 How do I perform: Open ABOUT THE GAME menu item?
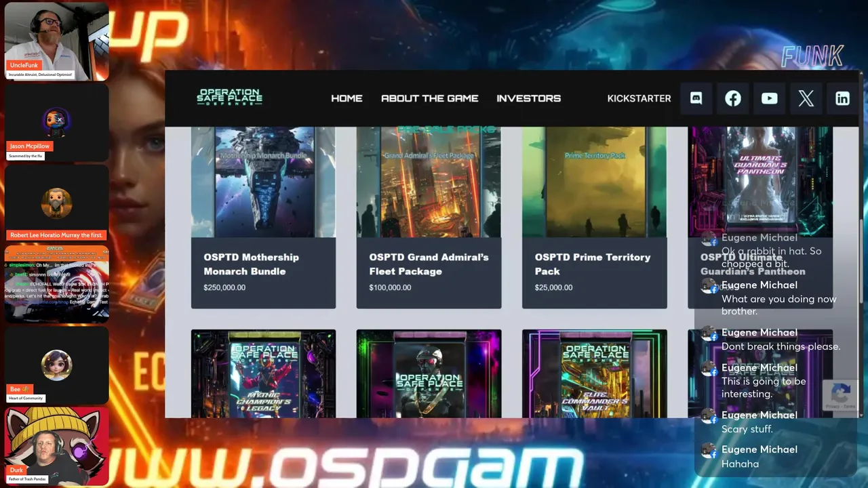429,98
